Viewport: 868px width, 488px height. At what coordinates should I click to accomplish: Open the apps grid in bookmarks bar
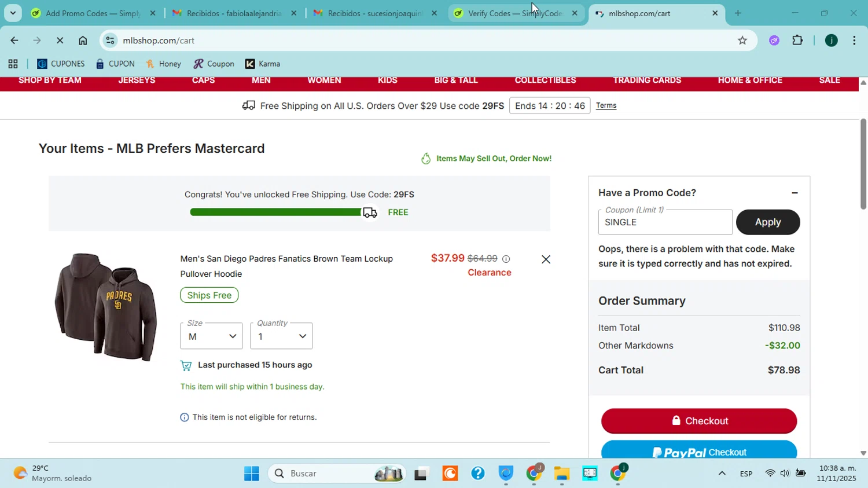pyautogui.click(x=13, y=64)
